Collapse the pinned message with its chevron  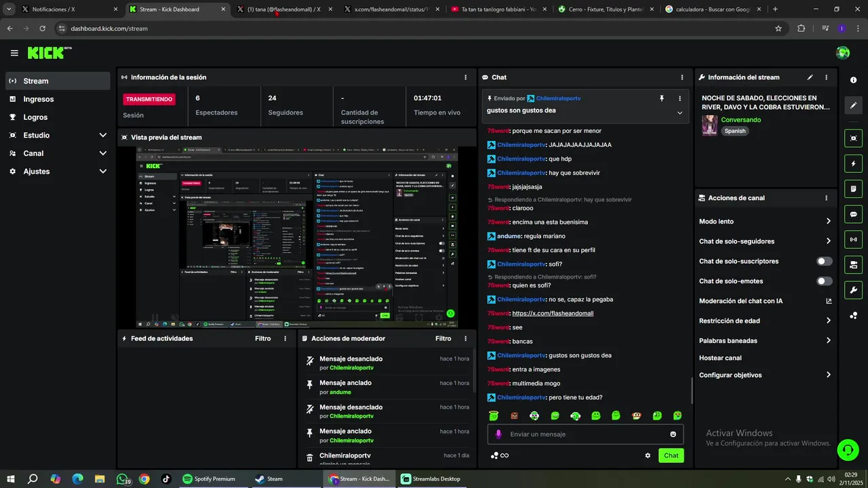point(679,113)
